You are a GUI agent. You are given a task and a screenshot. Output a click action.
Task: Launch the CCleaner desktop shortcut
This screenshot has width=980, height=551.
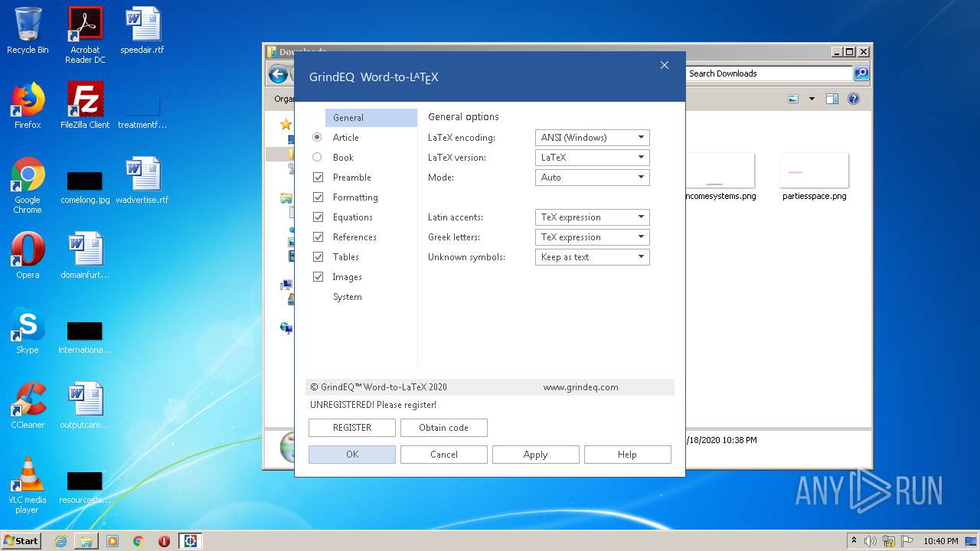[28, 406]
